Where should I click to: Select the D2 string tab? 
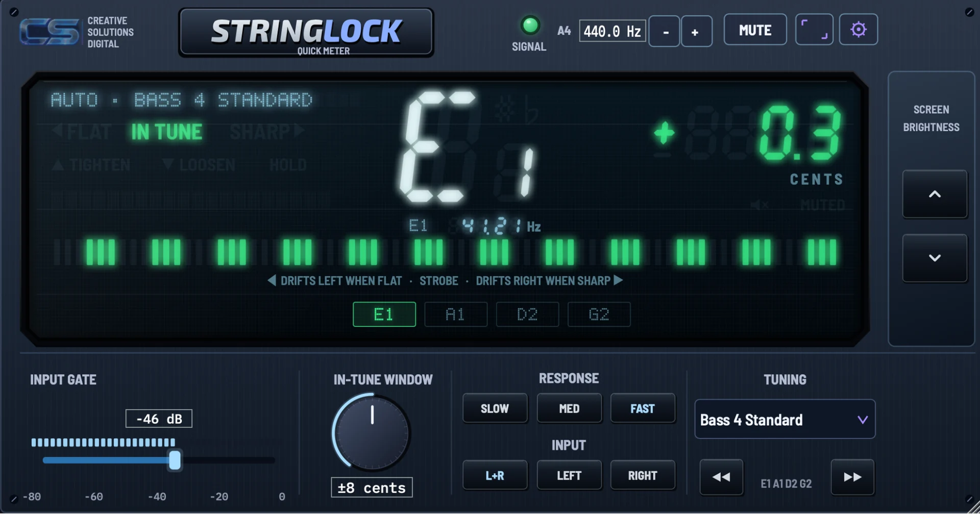527,314
